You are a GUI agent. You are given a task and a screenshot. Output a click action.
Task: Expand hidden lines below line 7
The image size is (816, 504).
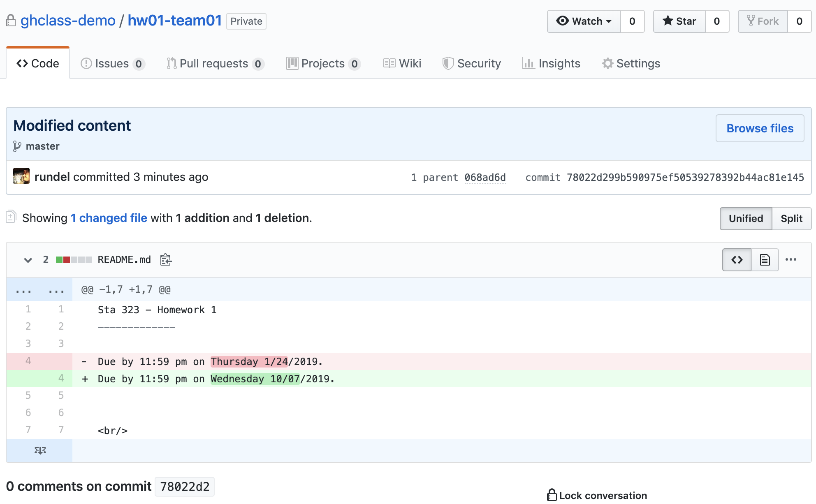point(40,451)
